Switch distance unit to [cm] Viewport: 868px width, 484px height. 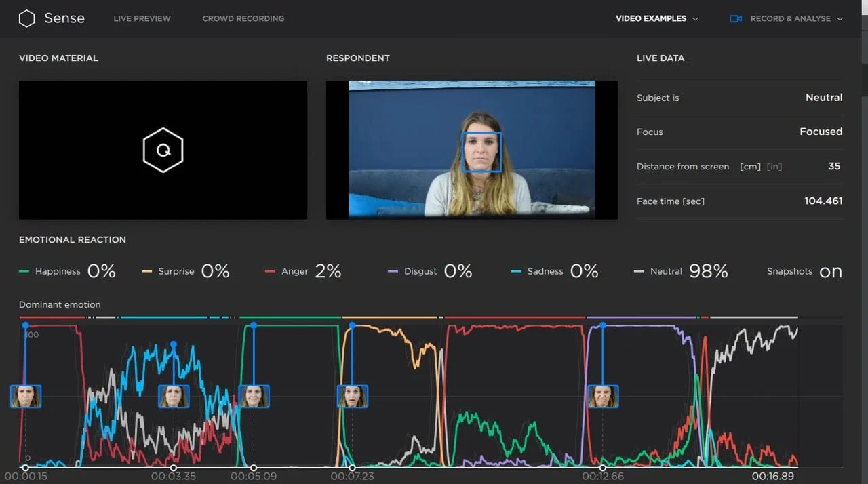click(750, 167)
